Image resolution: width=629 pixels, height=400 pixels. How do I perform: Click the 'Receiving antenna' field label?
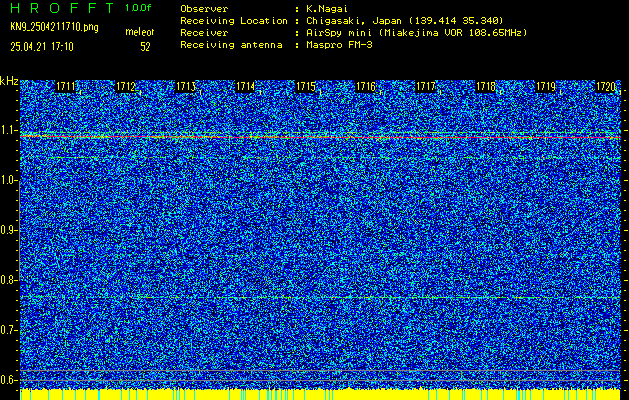pos(231,45)
